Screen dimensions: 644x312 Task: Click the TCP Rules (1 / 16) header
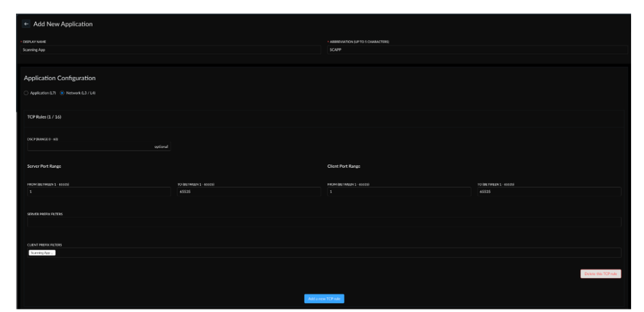[44, 117]
